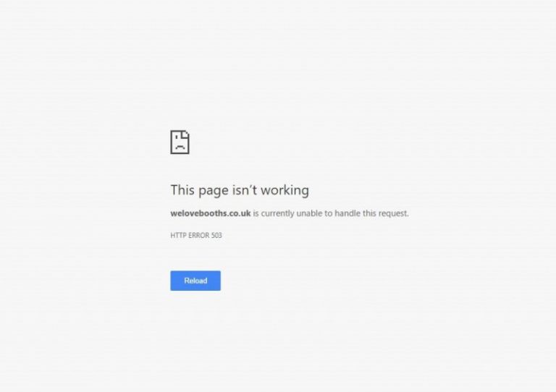Click the number 503 in the error code

point(216,236)
